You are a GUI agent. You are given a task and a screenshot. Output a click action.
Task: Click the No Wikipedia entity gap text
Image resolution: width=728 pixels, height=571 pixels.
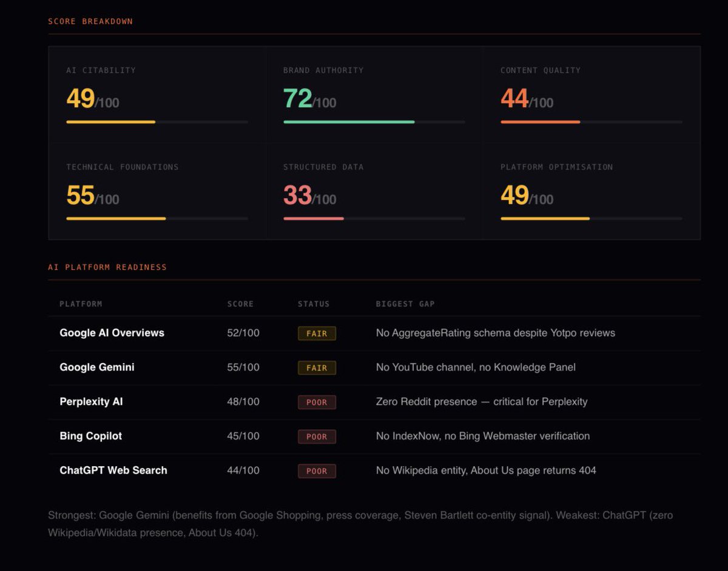click(486, 470)
